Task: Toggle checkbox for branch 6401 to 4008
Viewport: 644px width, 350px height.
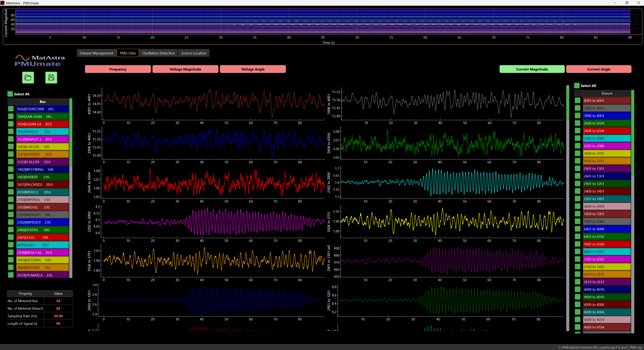Action: (x=578, y=229)
